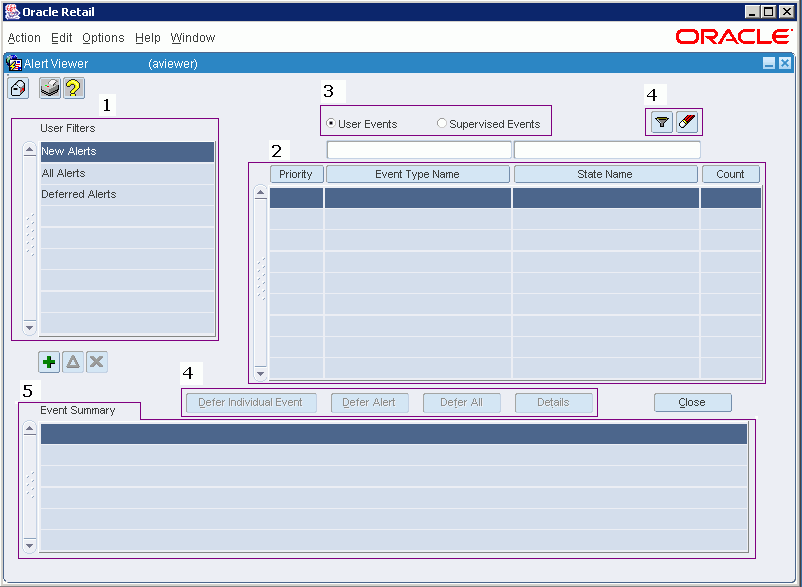Viewport: 802px width, 587px height.
Task: Click User Filters scrollbar up arrow
Action: pyautogui.click(x=30, y=150)
